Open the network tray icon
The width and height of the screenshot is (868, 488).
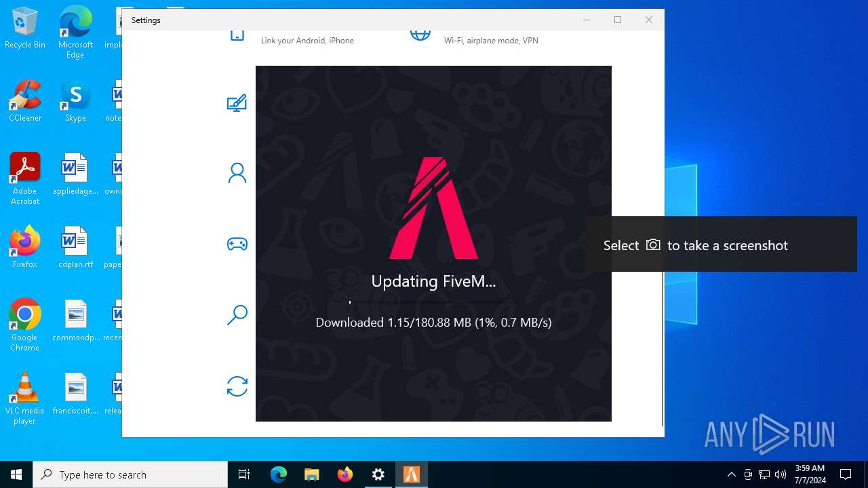(764, 474)
